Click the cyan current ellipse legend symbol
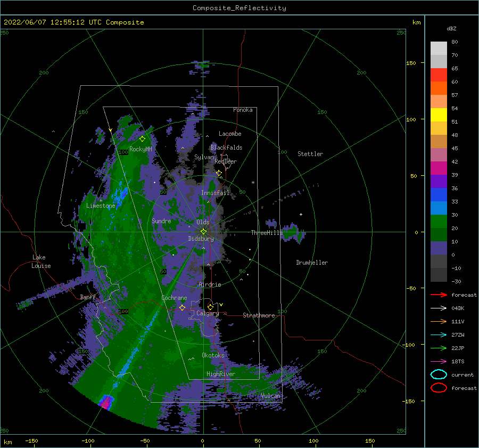 pyautogui.click(x=439, y=374)
